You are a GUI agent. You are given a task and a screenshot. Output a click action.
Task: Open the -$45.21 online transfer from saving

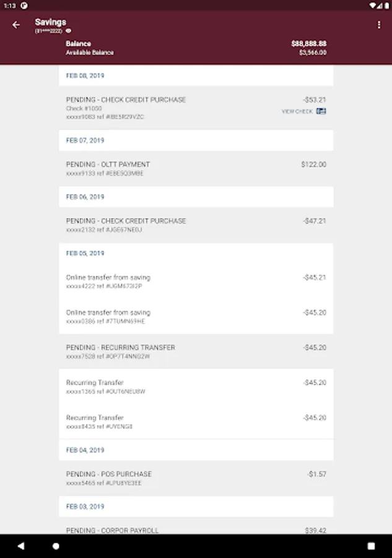coord(196,281)
